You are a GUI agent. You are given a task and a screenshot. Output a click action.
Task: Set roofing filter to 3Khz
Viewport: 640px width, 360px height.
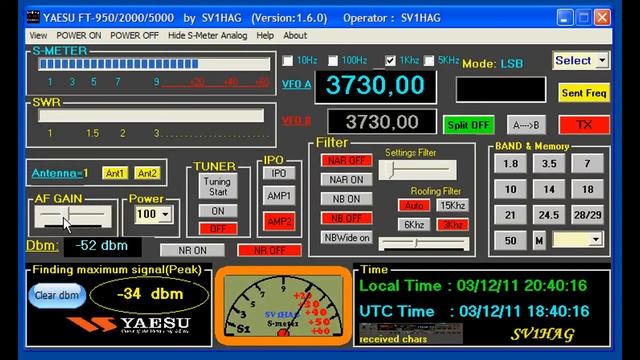(452, 224)
